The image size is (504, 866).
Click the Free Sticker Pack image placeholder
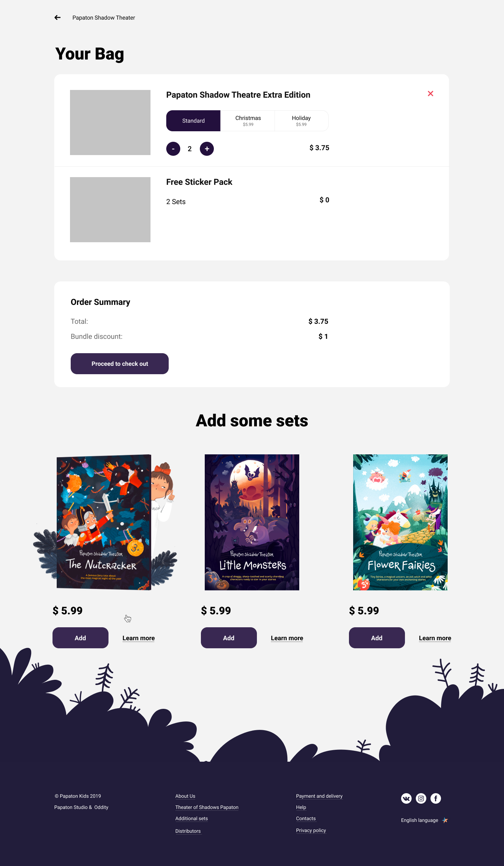[x=110, y=210]
